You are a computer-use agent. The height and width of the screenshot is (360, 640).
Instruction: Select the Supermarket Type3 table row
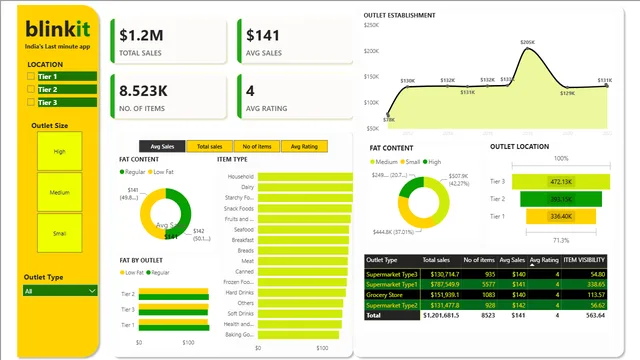486,274
